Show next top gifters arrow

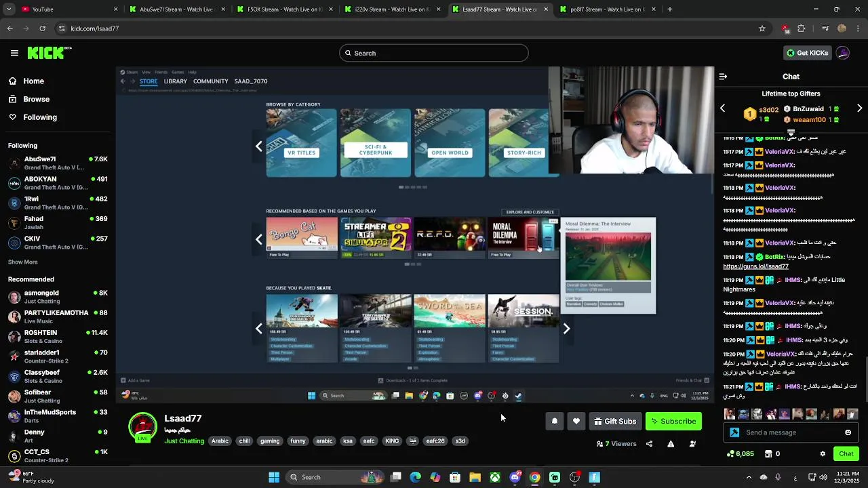(x=860, y=108)
